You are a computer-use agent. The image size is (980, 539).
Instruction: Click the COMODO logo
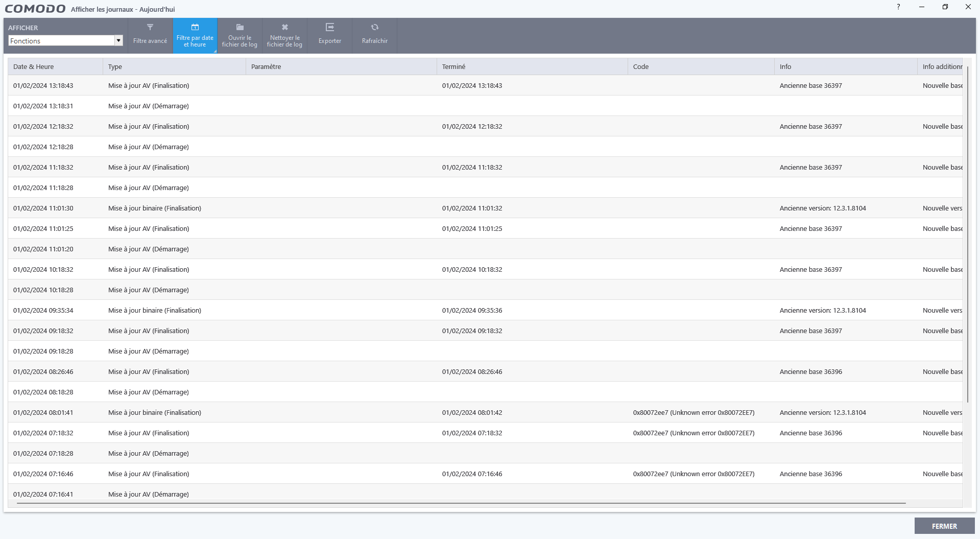34,8
